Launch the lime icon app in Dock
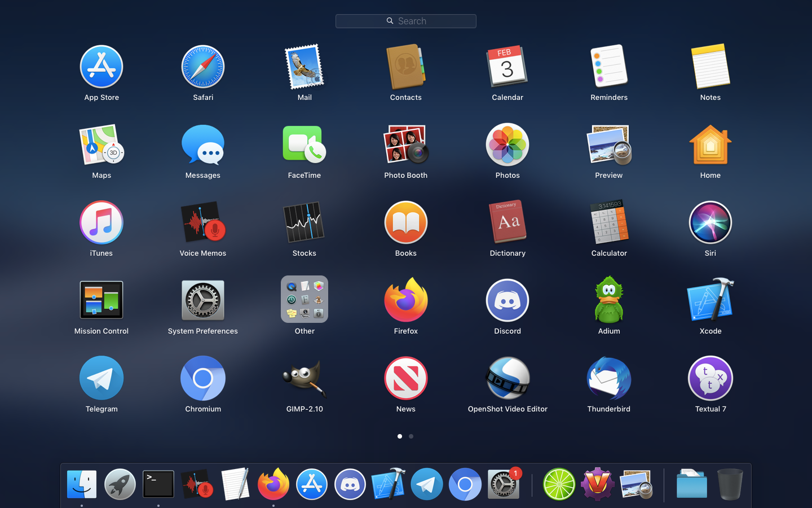The image size is (812, 508). click(559, 484)
